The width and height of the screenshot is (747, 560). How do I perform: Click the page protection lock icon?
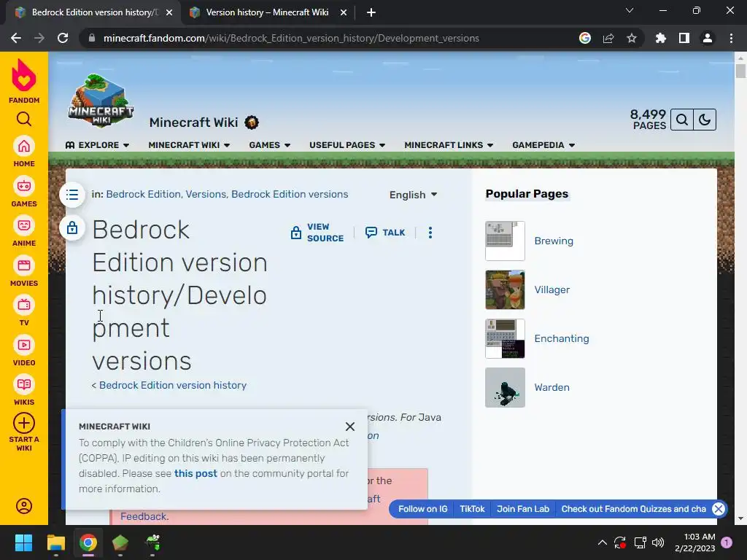point(72,227)
